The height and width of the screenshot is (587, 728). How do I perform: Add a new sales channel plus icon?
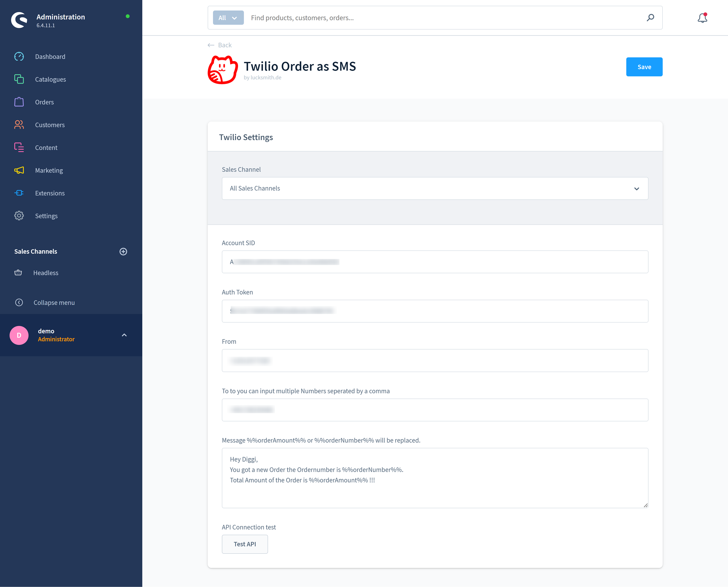(123, 251)
